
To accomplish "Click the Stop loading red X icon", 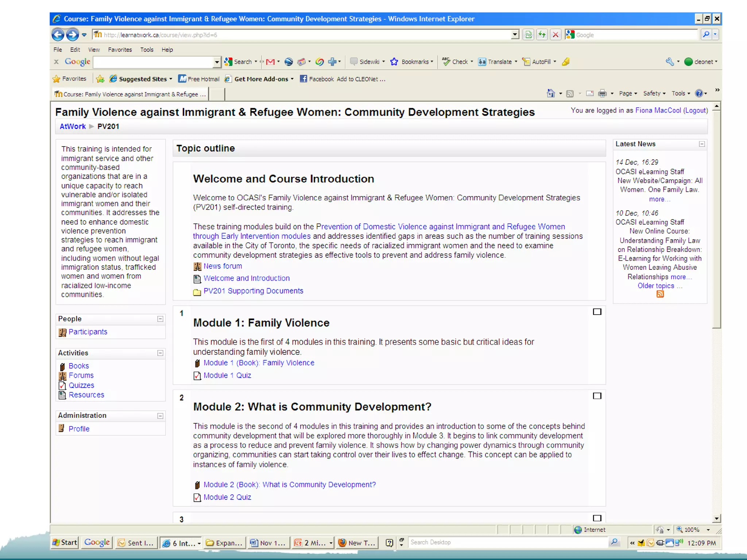I will coord(556,35).
